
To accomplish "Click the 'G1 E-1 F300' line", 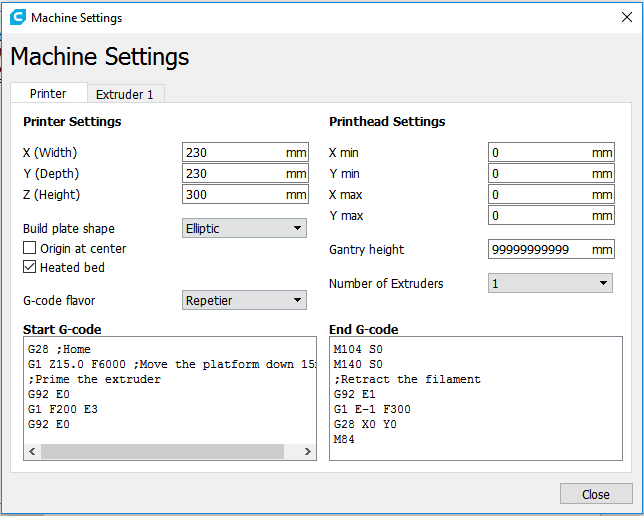I will click(x=372, y=409).
